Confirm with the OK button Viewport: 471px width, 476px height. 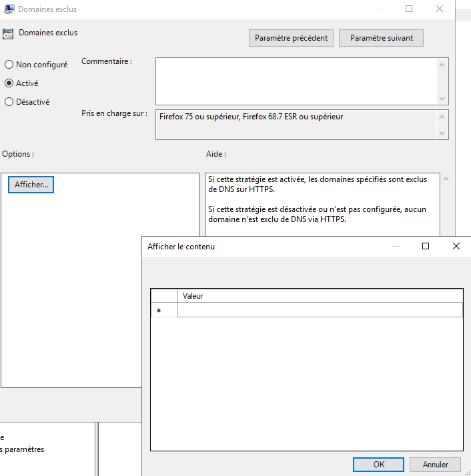coord(379,465)
